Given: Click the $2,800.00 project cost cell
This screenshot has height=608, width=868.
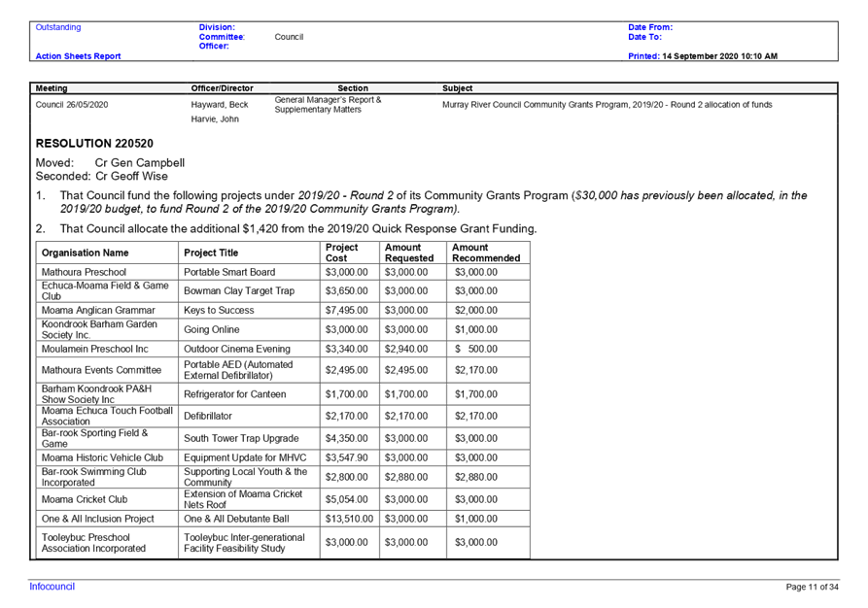Looking at the screenshot, I should (349, 477).
